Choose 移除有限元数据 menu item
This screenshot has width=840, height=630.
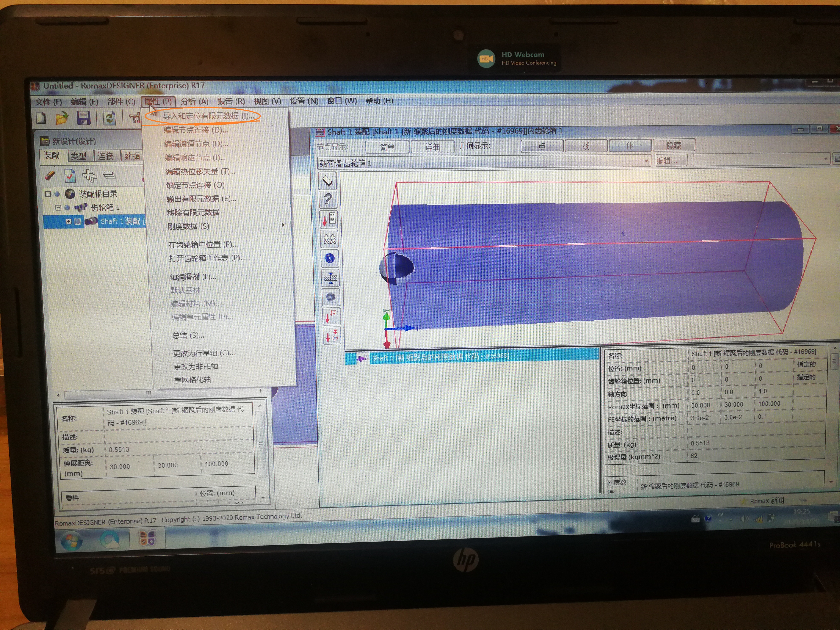193,213
